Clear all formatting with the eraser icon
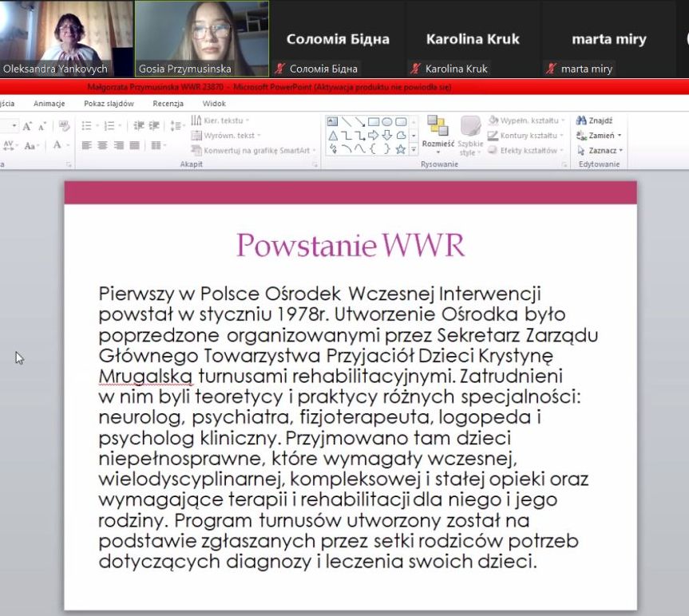689x616 pixels. click(x=64, y=126)
